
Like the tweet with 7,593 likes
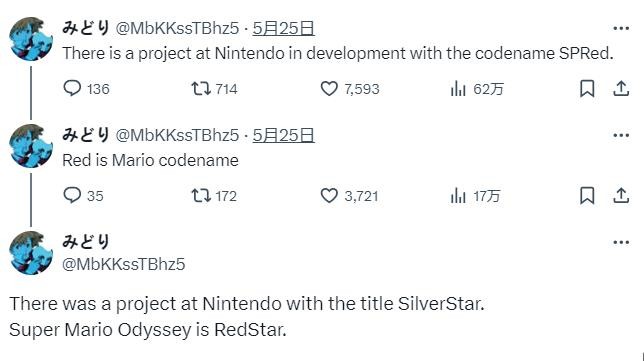click(x=329, y=88)
